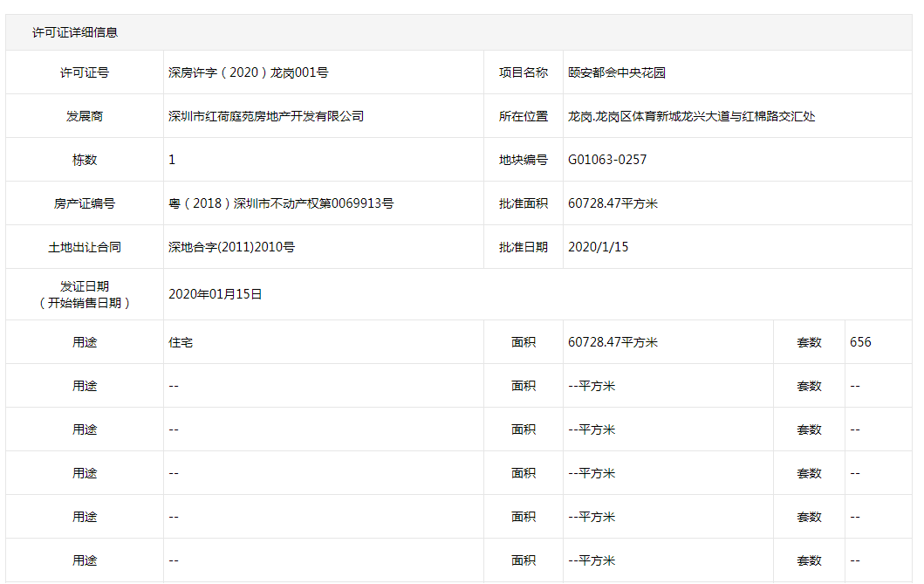Image resolution: width=924 pixels, height=584 pixels.
Task: Select the 栋数 value 1
Action: pyautogui.click(x=172, y=160)
